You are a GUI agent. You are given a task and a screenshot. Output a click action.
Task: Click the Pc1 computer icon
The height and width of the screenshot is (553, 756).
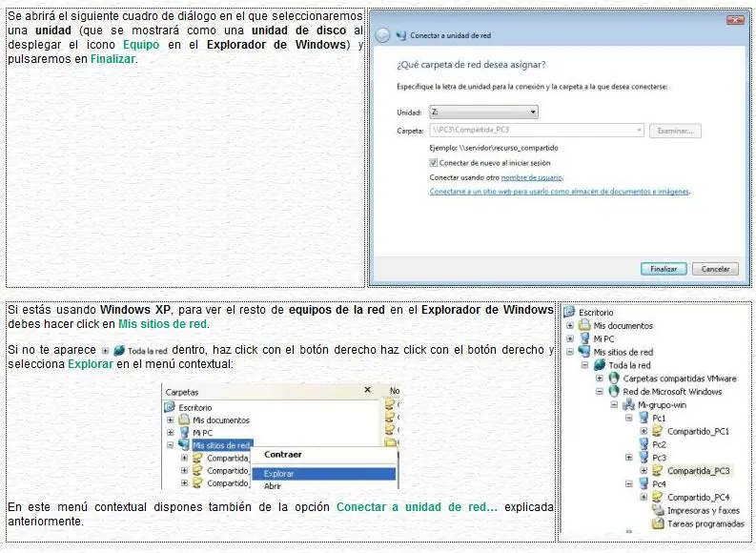pos(644,418)
